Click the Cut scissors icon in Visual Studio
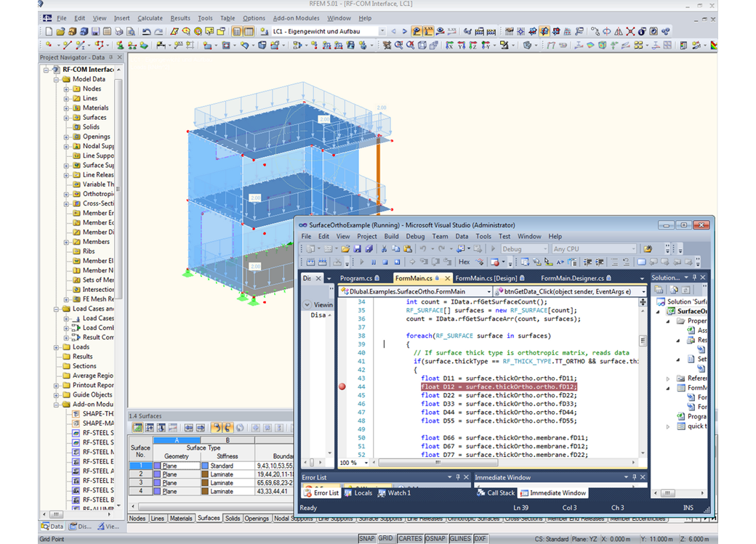The width and height of the screenshot is (756, 544). tap(383, 248)
